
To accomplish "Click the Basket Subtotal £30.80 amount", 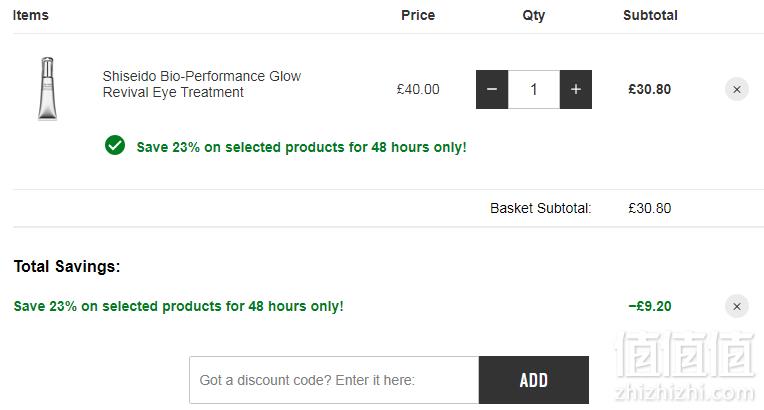I will click(649, 208).
